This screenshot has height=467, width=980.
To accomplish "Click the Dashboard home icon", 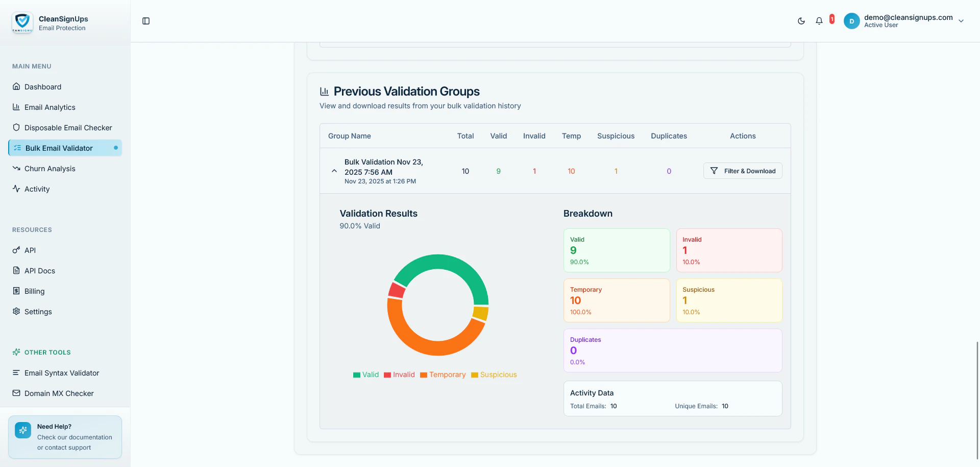I will (x=16, y=86).
